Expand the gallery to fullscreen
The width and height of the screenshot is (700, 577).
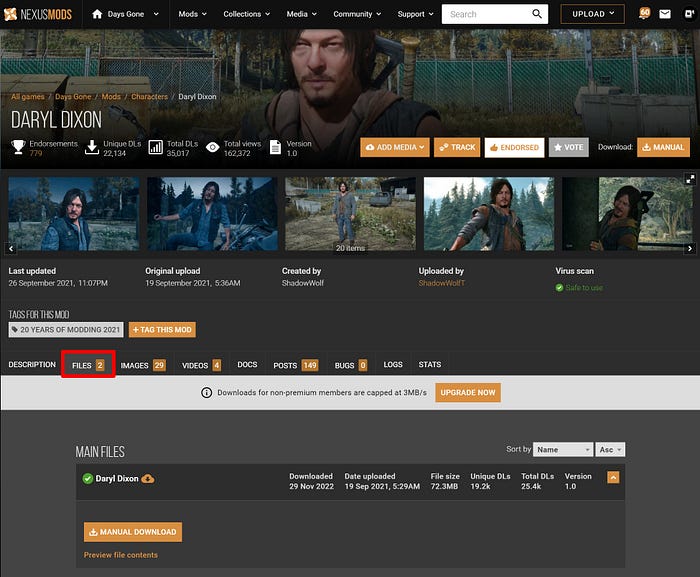coord(690,179)
